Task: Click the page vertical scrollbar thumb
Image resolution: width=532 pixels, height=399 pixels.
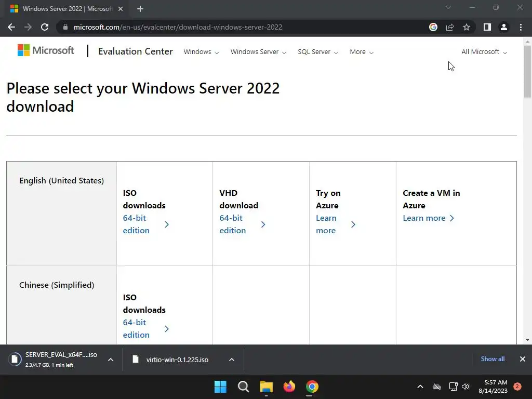Action: point(527,72)
